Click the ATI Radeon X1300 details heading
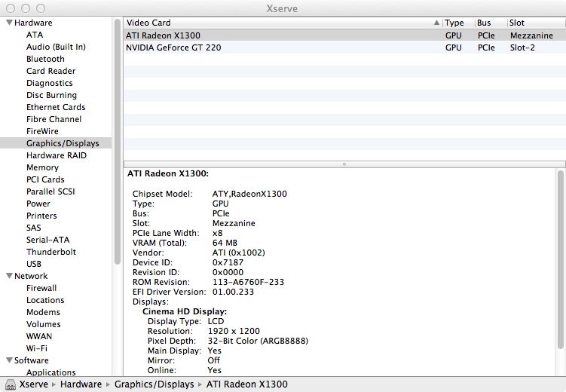The height and width of the screenshot is (392, 566). pyautogui.click(x=168, y=173)
